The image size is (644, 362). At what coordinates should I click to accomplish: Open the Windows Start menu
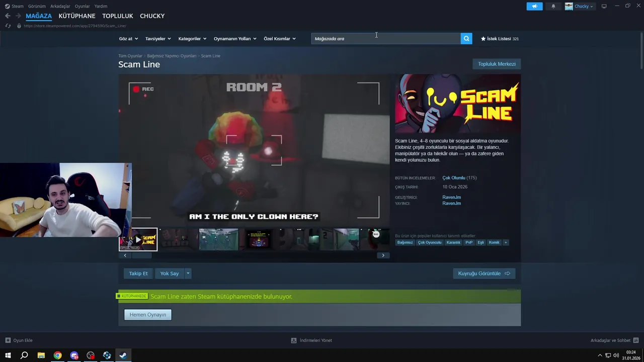tap(8, 355)
